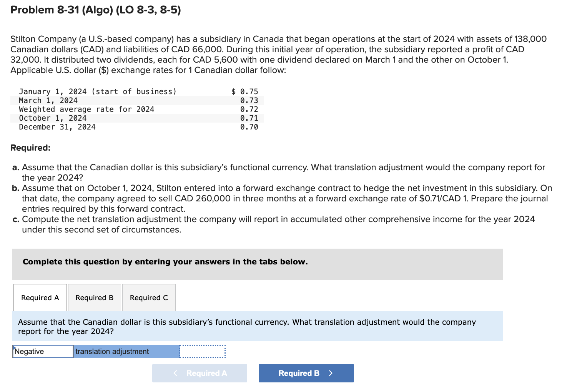Click the Required A back button
Screen dimensions: 572x392
(200, 373)
